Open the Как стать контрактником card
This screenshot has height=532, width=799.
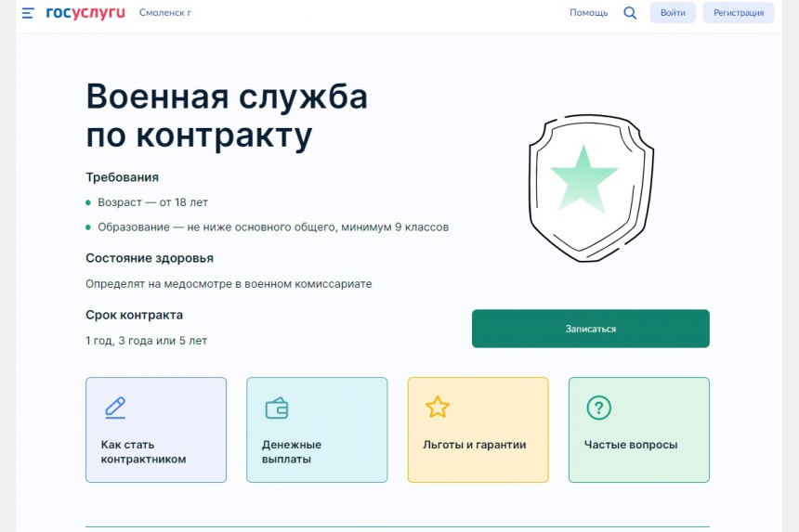pos(156,430)
